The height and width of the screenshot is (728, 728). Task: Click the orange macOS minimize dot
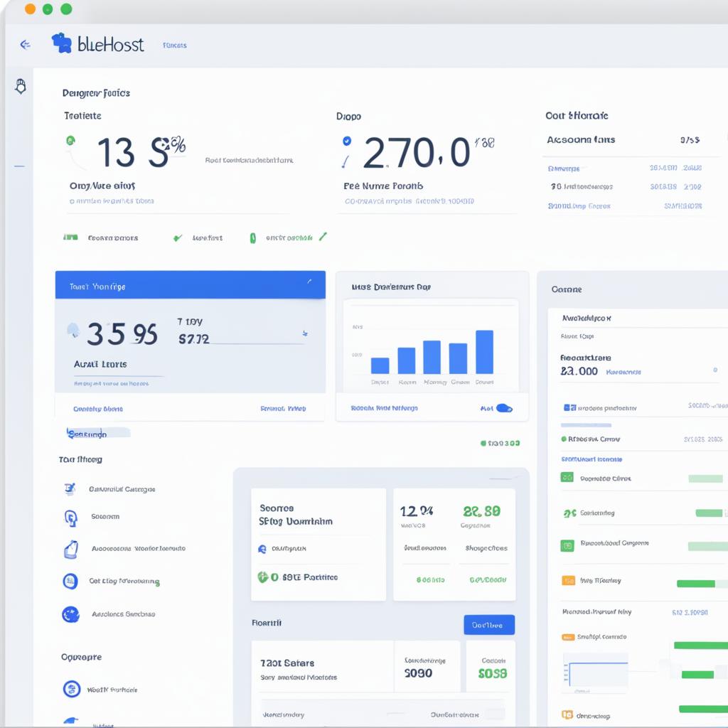tap(30, 9)
